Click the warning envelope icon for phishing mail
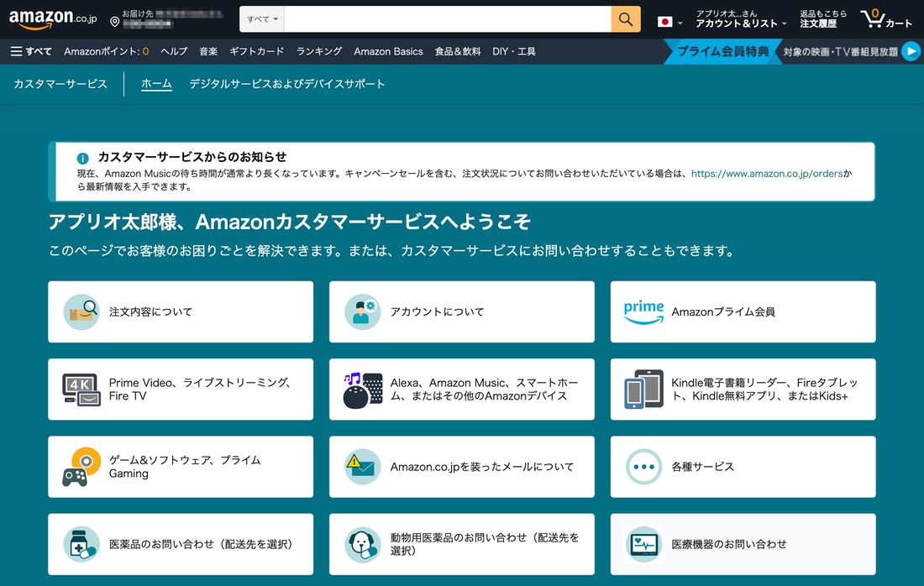924x586 pixels. 362,467
